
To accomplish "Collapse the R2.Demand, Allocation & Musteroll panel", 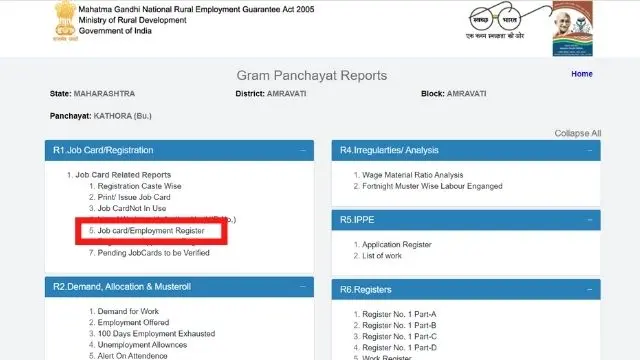I will [302, 287].
